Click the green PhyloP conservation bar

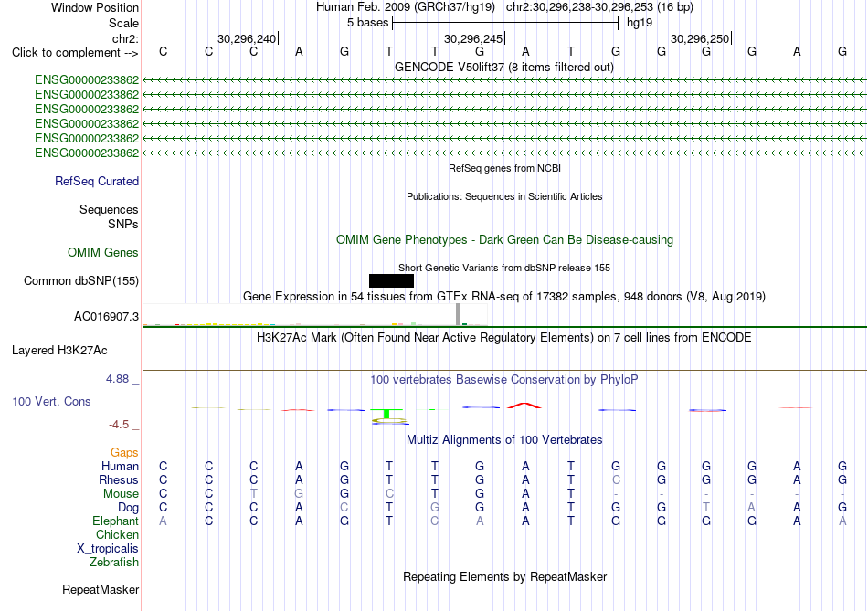pos(387,414)
